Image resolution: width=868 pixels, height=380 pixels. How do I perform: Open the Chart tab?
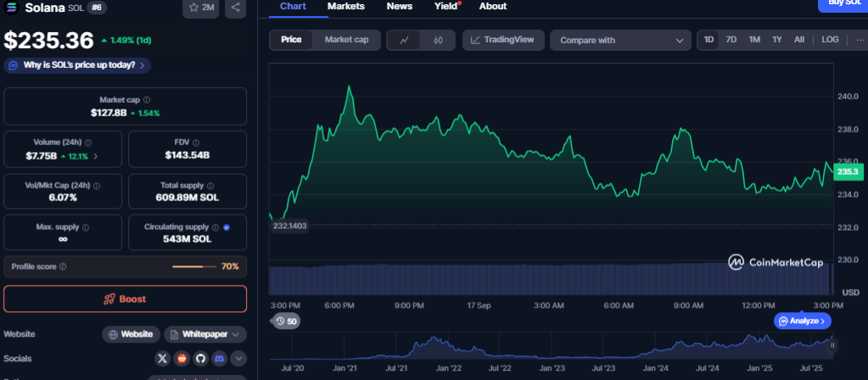[x=294, y=7]
